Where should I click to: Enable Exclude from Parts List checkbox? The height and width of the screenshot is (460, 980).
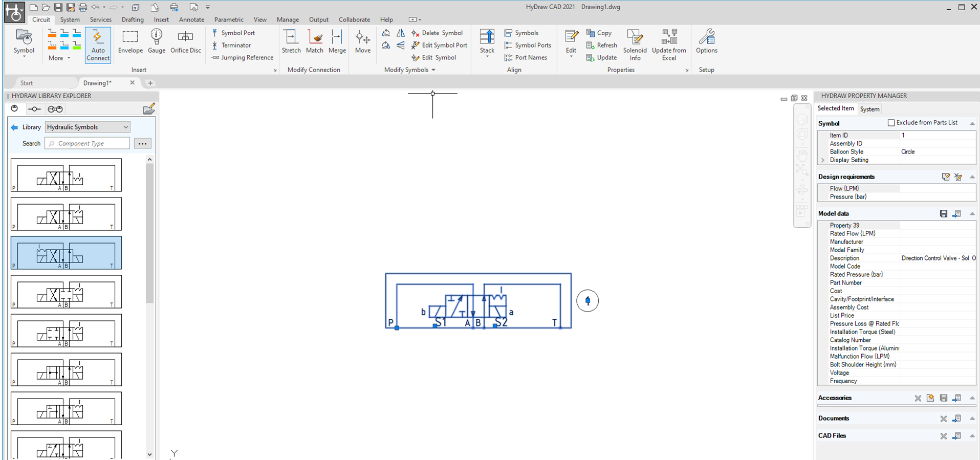[x=891, y=123]
